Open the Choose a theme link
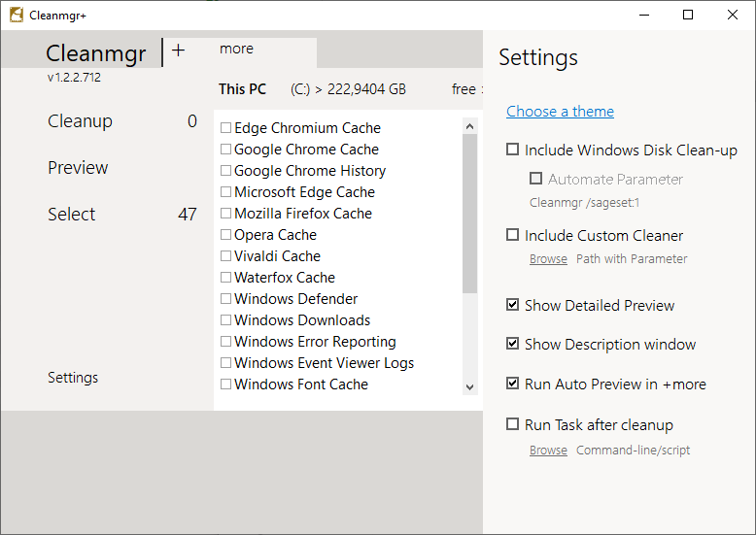This screenshot has height=535, width=756. click(560, 112)
